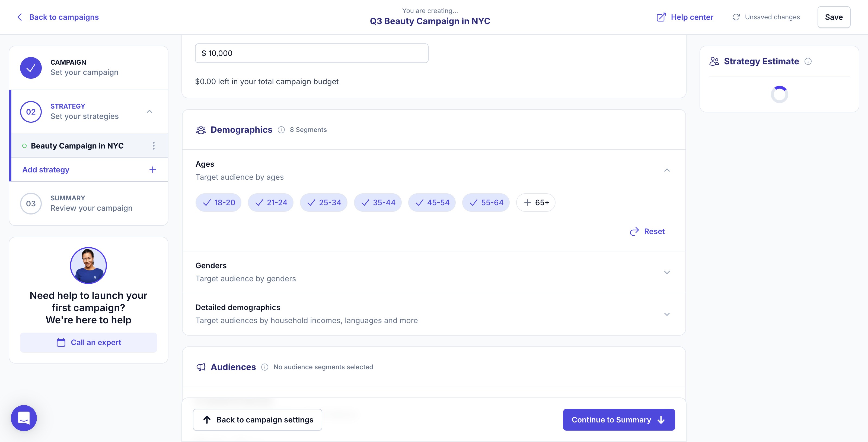
Task: Click the Strategy Estimate users icon
Action: (x=714, y=61)
